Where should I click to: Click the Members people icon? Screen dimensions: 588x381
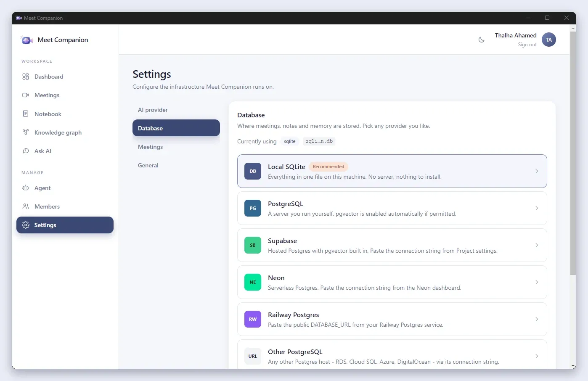coord(26,206)
